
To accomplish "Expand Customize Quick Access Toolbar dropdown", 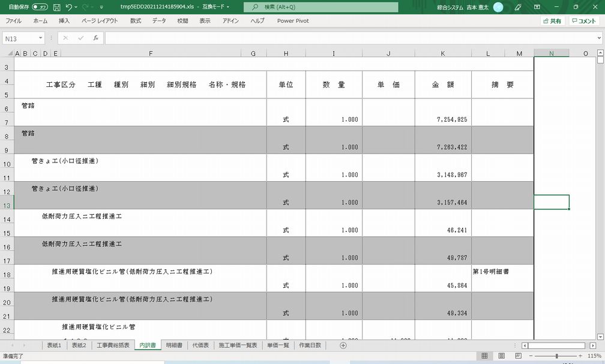I will tap(101, 7).
